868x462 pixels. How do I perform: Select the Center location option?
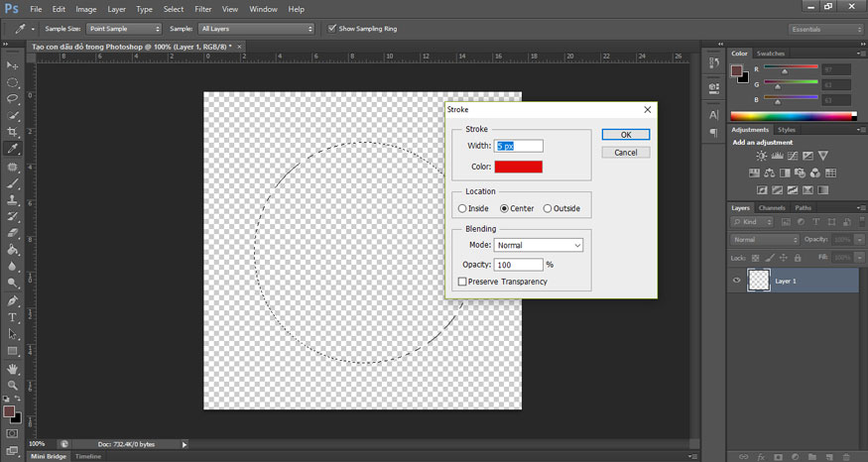(x=517, y=208)
